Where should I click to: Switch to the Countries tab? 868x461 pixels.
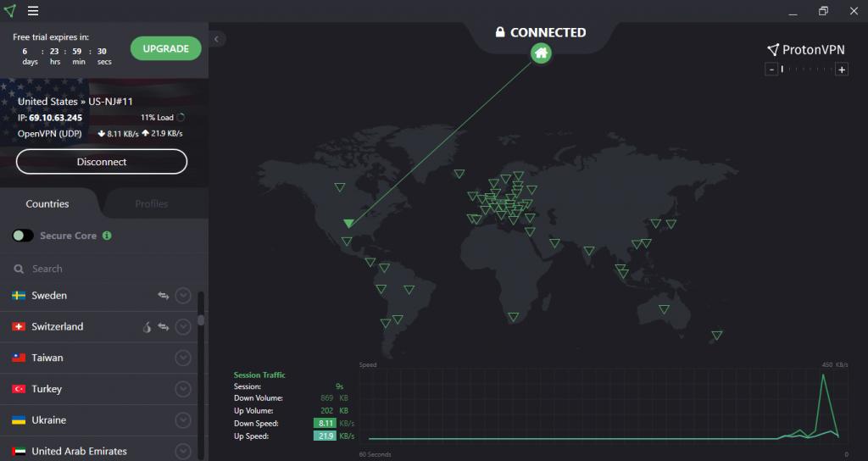(x=47, y=203)
